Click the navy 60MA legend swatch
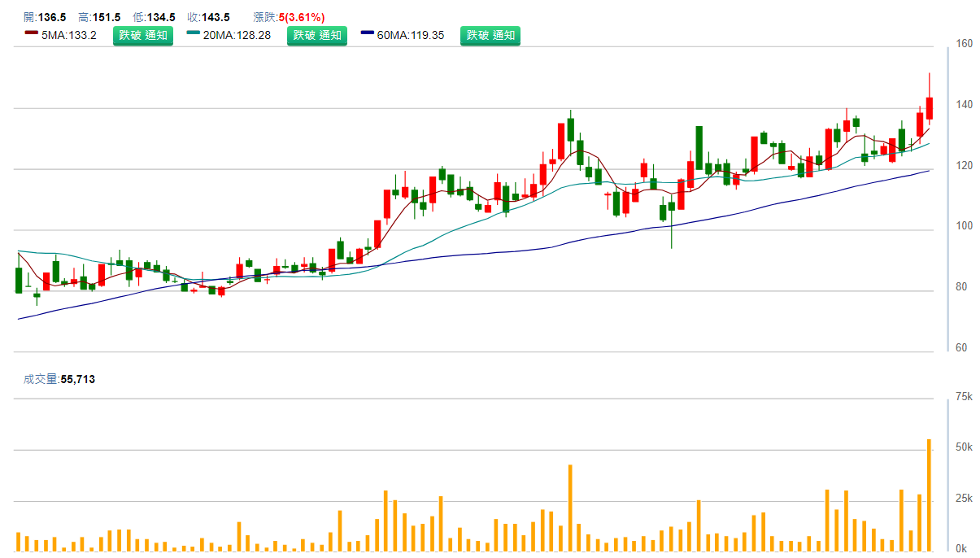 pos(368,35)
